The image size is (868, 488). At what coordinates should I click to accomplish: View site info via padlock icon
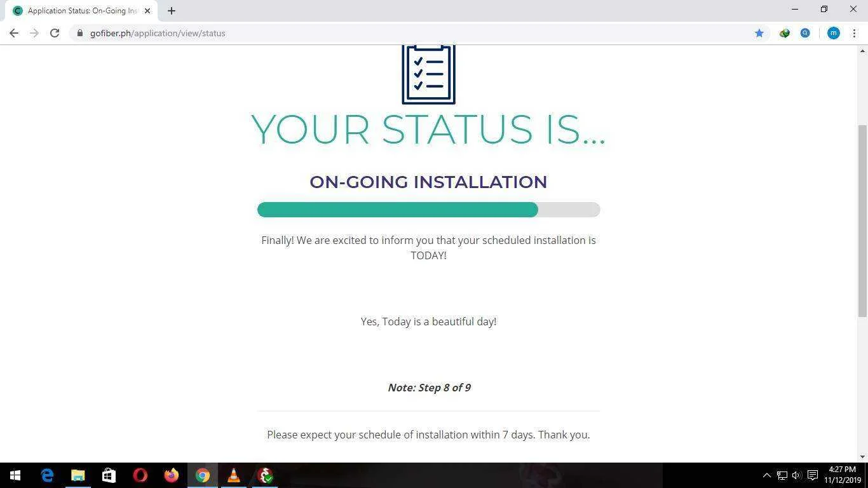click(80, 33)
